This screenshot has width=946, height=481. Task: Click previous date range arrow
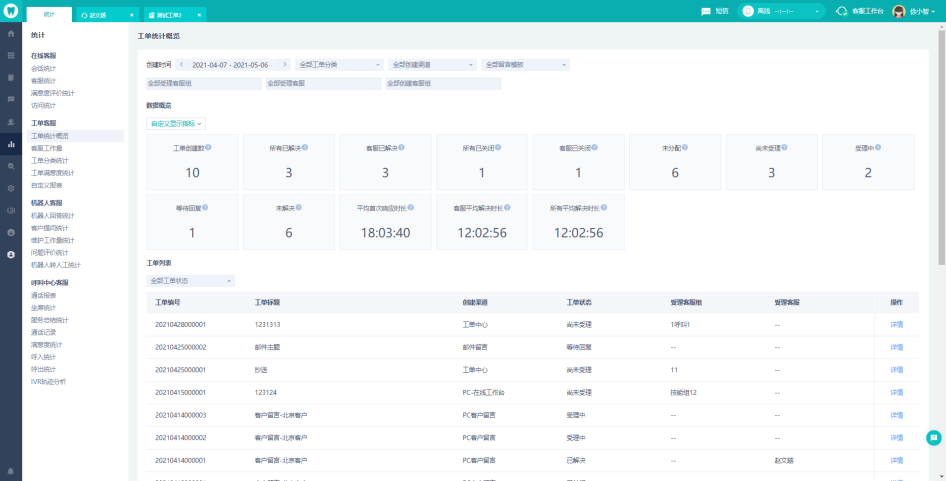pos(182,64)
